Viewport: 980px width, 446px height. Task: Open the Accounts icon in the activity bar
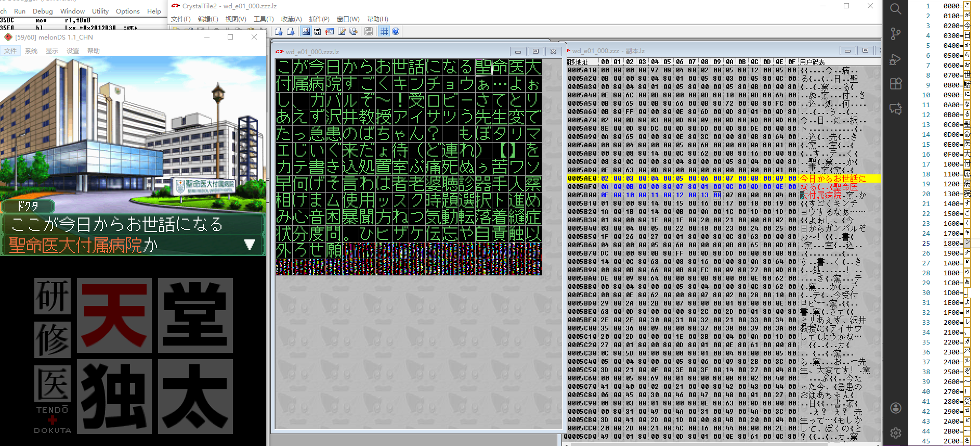(x=895, y=408)
